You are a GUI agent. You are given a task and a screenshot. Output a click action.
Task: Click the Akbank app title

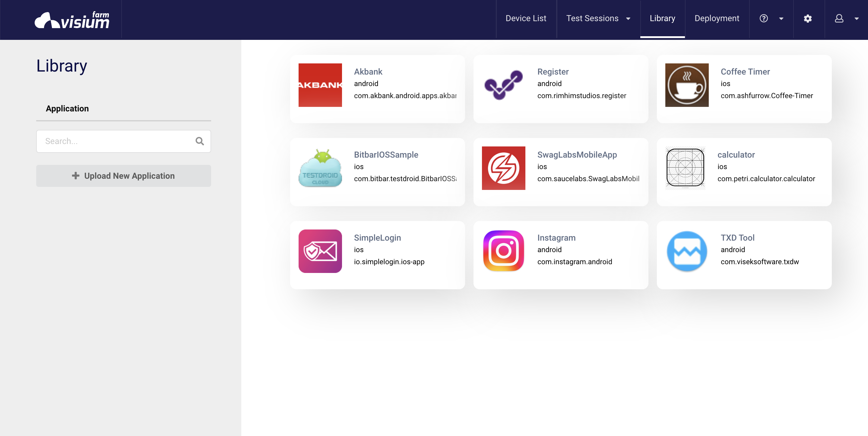point(368,72)
